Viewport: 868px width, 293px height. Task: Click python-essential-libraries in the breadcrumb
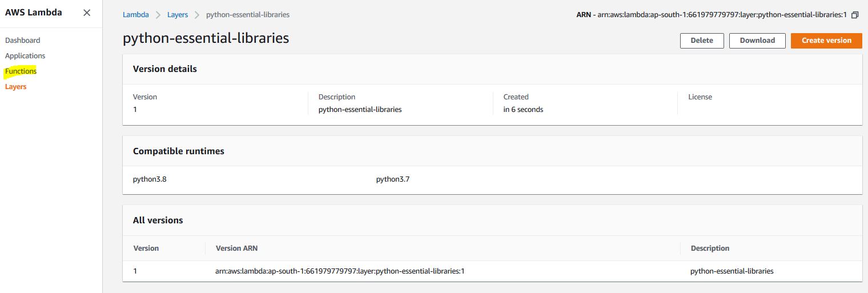coord(247,14)
